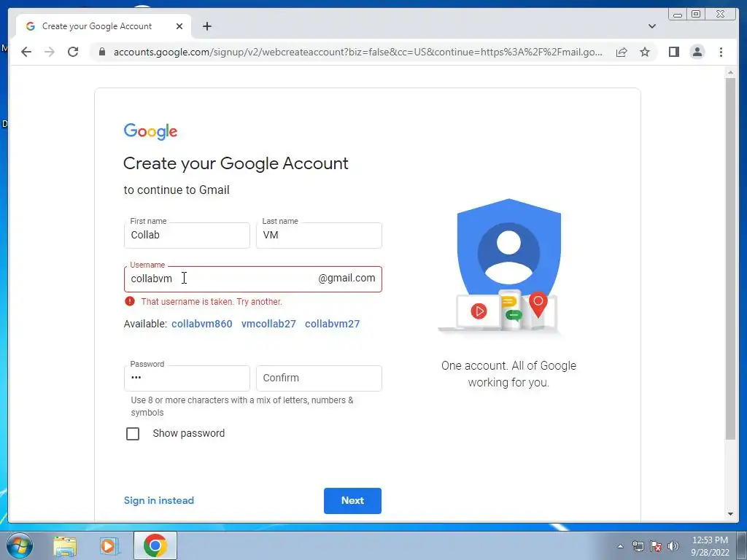Show hidden tray icons arrow
The height and width of the screenshot is (560, 747).
click(x=620, y=546)
